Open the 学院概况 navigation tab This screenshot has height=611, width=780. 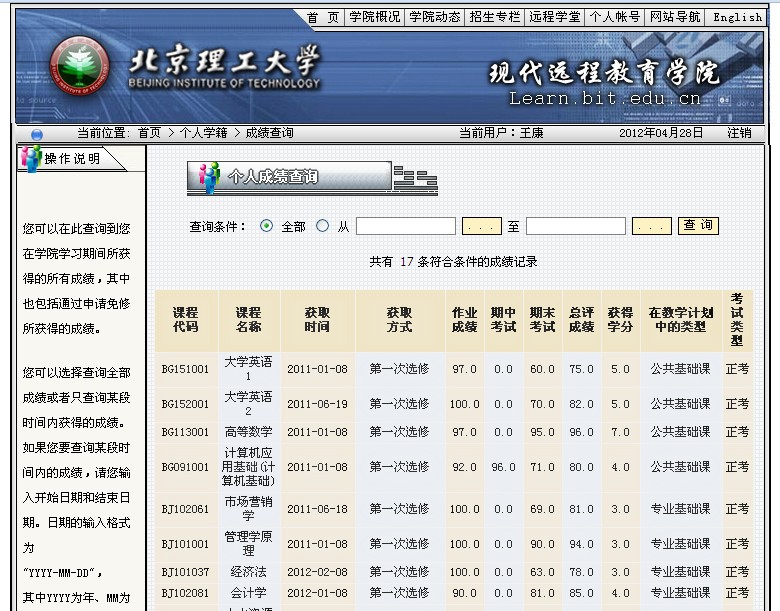[375, 17]
